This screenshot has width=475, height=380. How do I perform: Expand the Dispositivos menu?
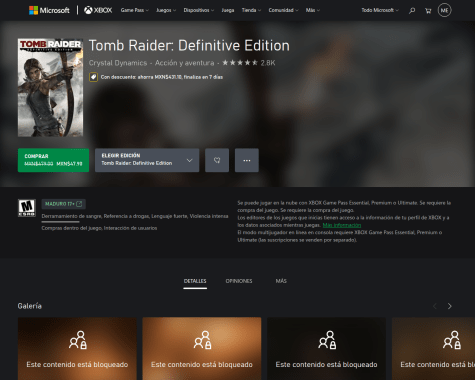(x=199, y=10)
